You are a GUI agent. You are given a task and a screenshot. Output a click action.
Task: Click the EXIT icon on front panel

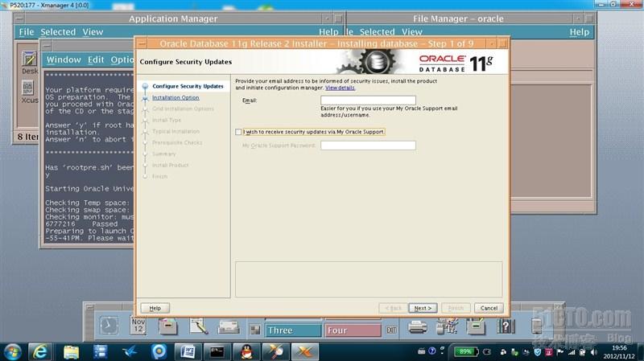[391, 330]
